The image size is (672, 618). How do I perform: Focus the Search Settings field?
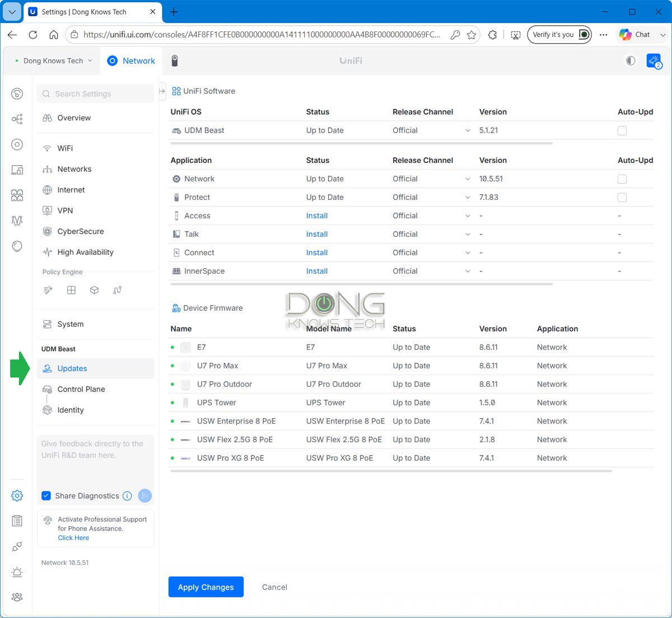tap(95, 93)
